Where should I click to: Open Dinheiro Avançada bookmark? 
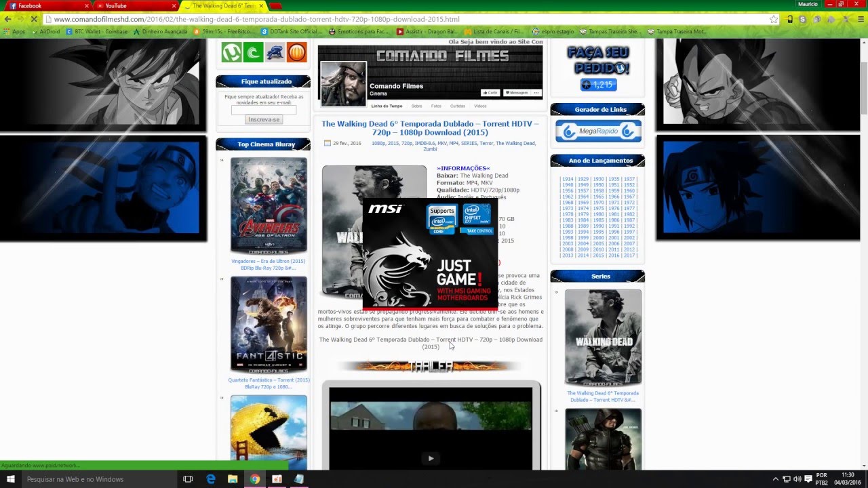tap(160, 31)
